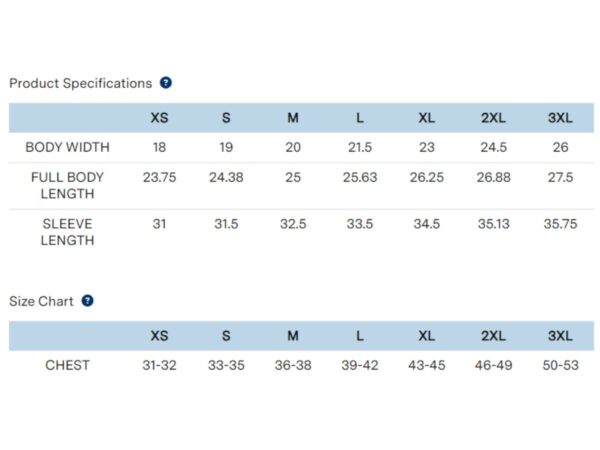This screenshot has width=600, height=450.
Task: Select the 21.5 body width value
Action: click(x=360, y=147)
